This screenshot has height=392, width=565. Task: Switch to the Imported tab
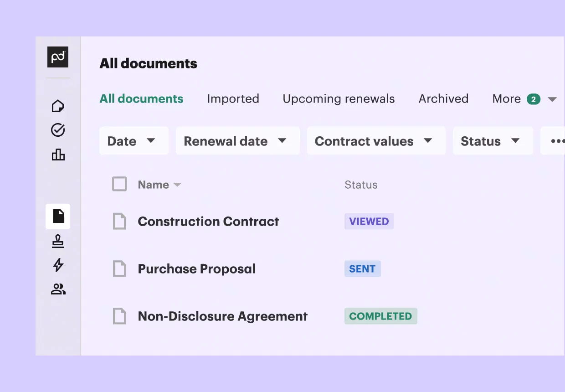pos(233,99)
